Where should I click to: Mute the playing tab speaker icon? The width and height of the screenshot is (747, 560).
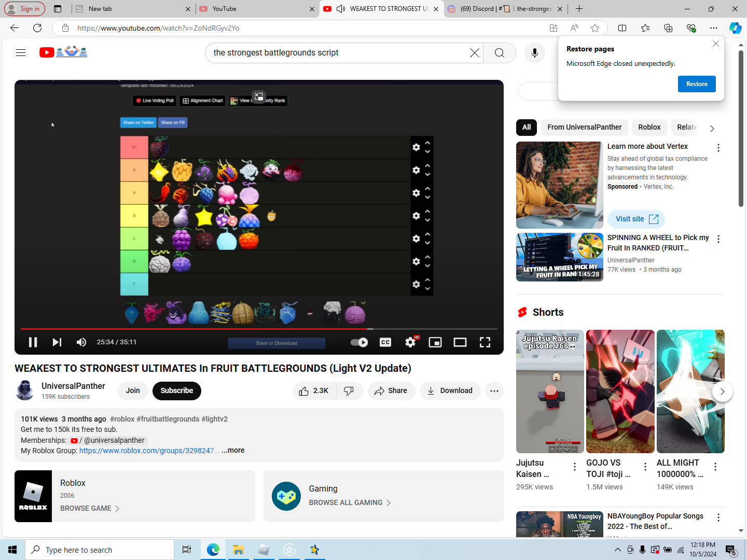pyautogui.click(x=341, y=9)
